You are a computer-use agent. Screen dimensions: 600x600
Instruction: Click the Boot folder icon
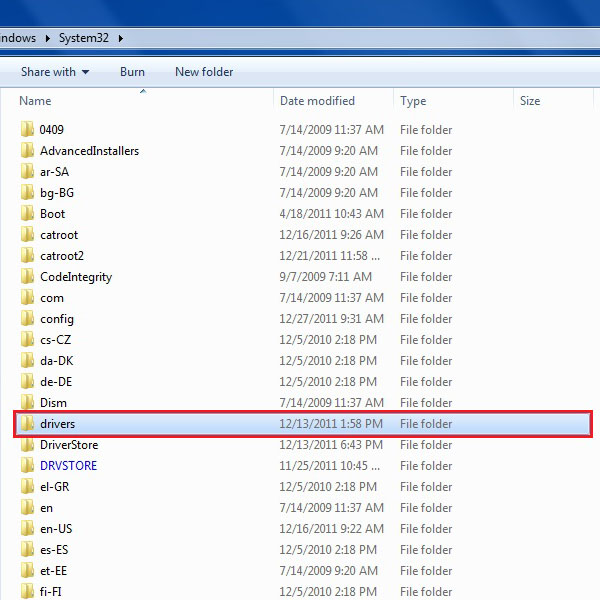(x=27, y=214)
